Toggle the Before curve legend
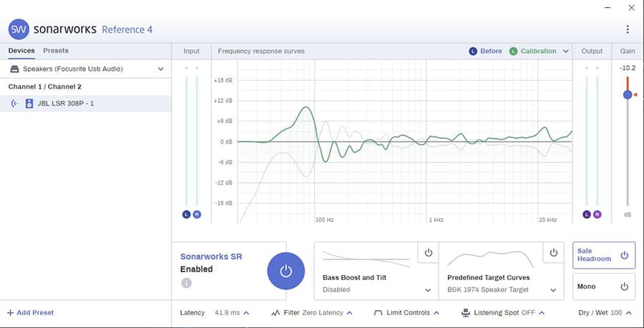This screenshot has width=644, height=328. [485, 51]
